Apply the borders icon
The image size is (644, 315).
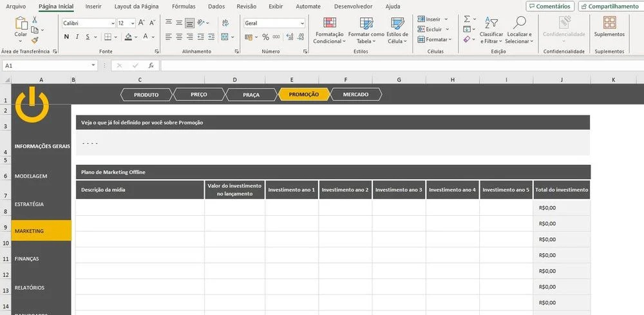click(x=108, y=37)
